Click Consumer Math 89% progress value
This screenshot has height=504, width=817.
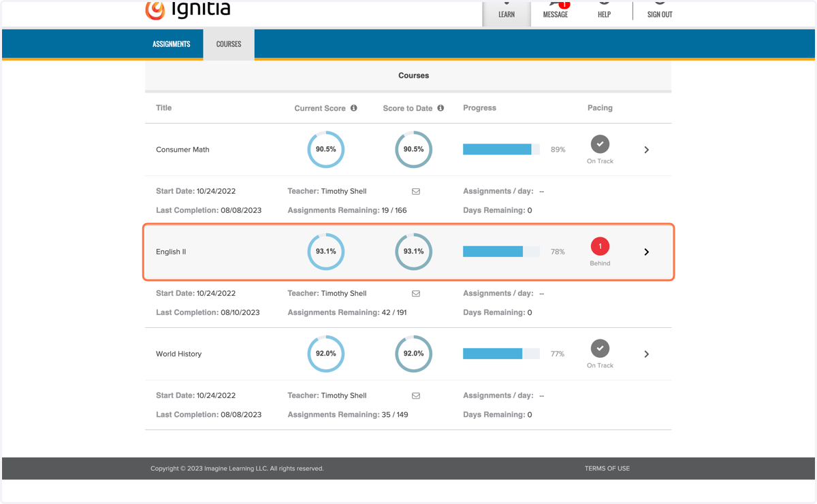pos(558,150)
